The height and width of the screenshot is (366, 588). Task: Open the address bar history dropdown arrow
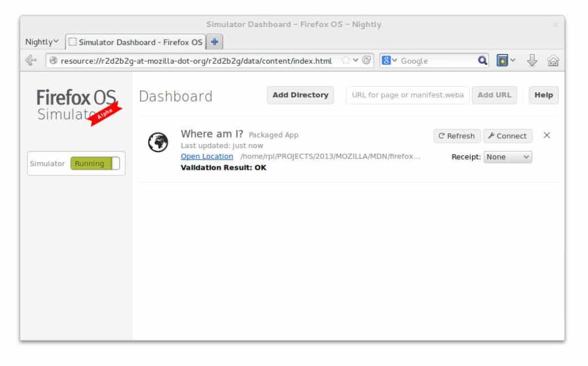point(356,61)
